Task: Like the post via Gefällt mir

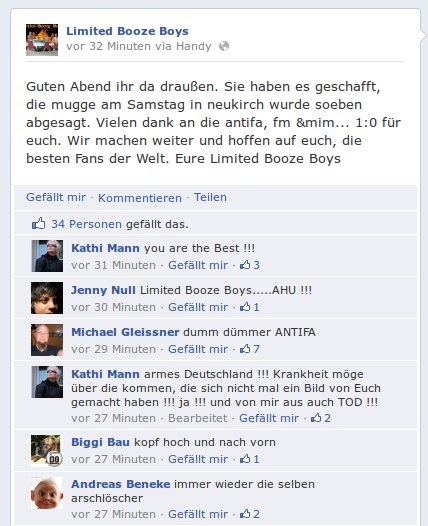Action: [56, 197]
